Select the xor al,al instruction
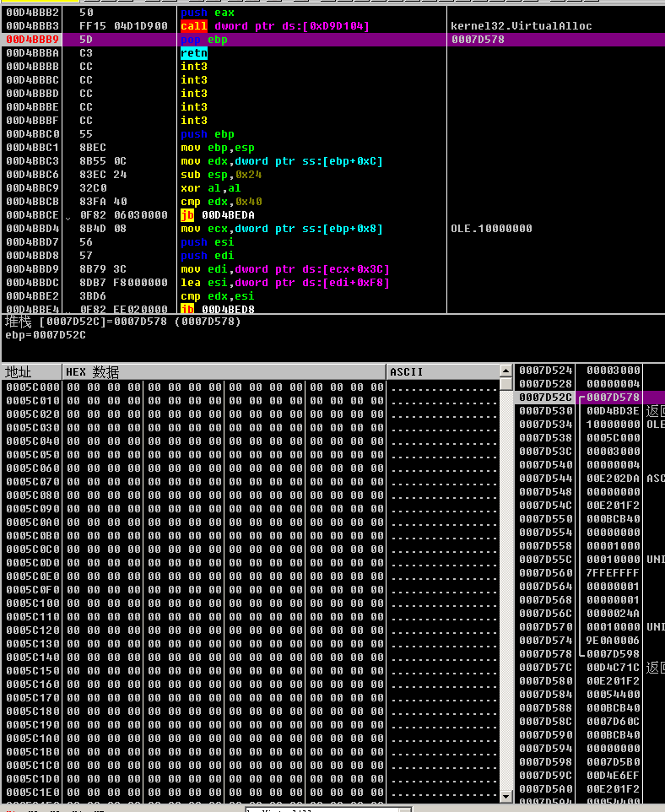The image size is (665, 812). 210,188
